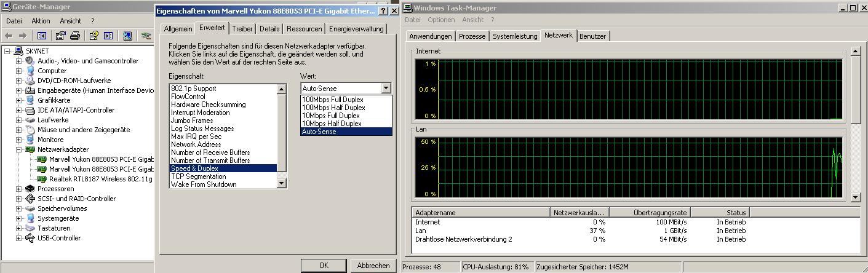Select the IDE ATA/ATAPI-Controller icon

tap(30, 110)
